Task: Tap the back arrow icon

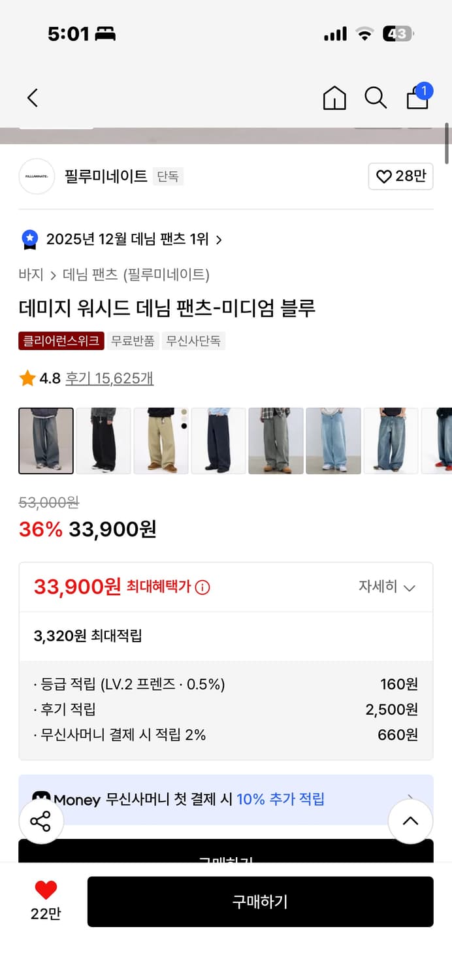Action: pos(32,97)
